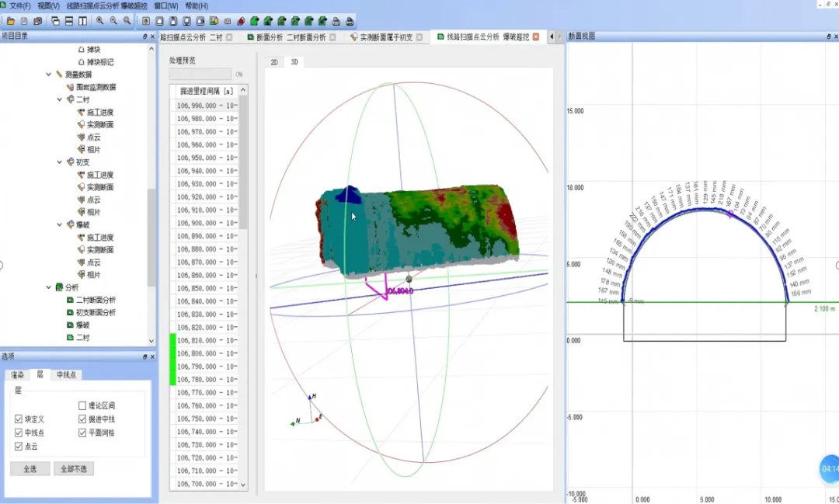This screenshot has width=839, height=504.
Task: Collapse the 爆破 tree node
Action: 59,224
